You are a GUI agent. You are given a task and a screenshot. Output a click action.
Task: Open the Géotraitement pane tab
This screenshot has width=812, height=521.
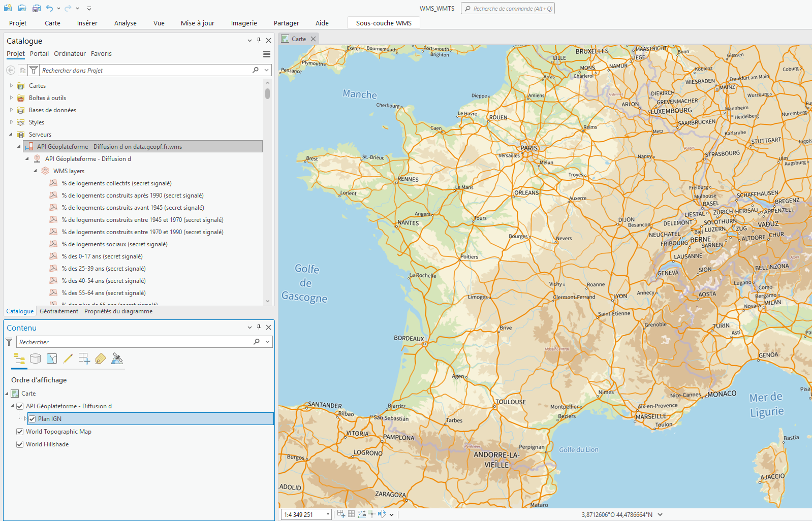coord(59,311)
